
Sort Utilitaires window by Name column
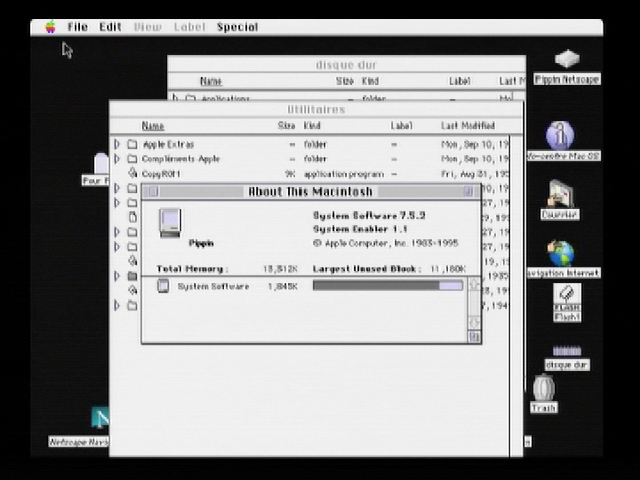(153, 126)
